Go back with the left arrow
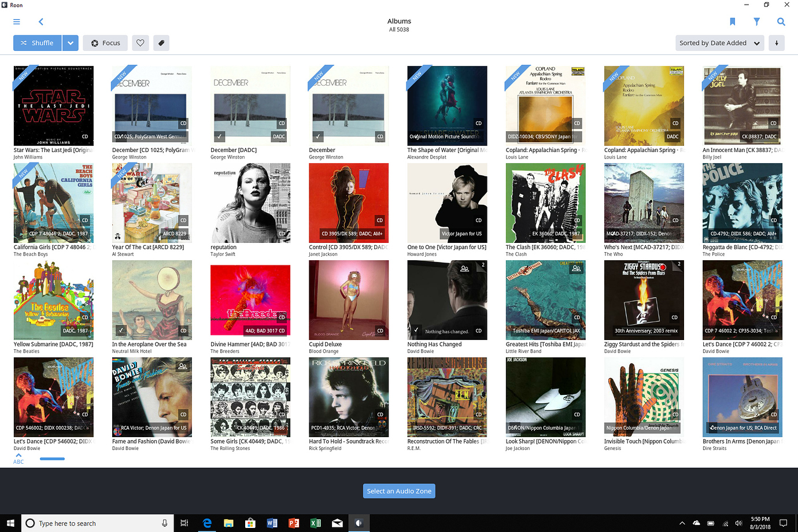This screenshot has width=798, height=532. coord(40,22)
